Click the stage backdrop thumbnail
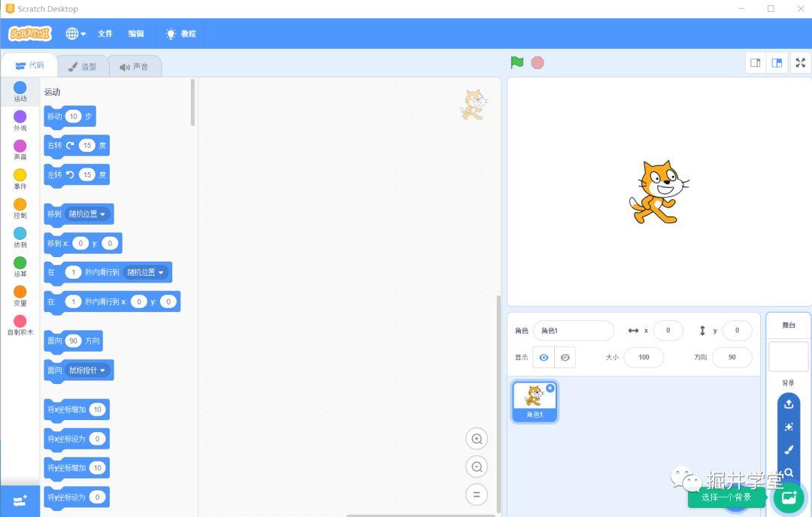The image size is (812, 517). pyautogui.click(x=788, y=356)
